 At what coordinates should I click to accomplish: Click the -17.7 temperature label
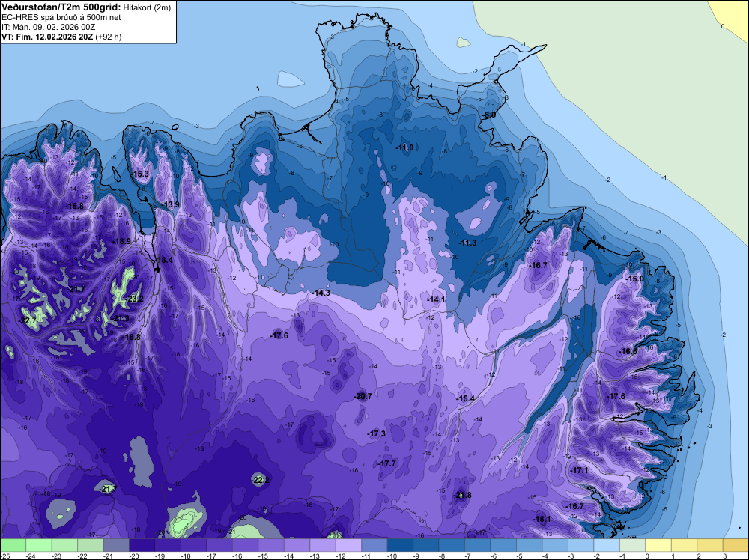click(387, 463)
